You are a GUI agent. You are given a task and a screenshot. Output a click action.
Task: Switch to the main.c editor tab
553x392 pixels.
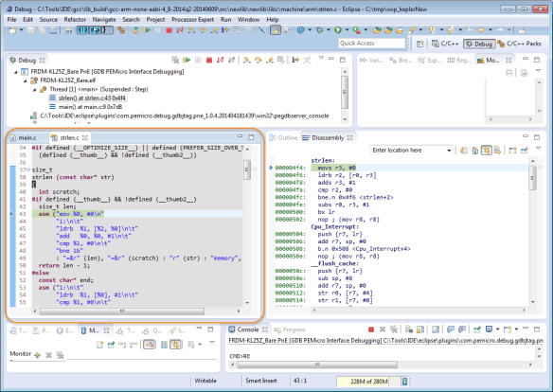coord(24,137)
